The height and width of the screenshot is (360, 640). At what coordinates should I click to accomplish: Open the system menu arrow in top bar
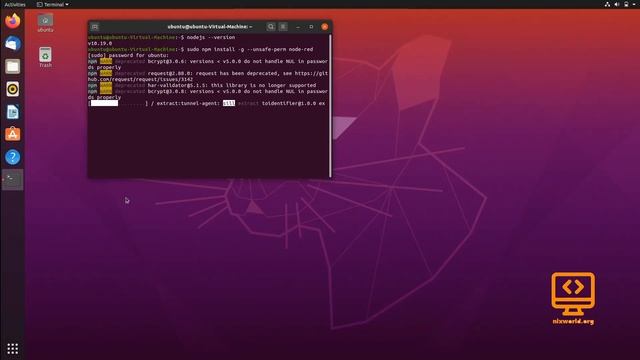click(635, 4)
